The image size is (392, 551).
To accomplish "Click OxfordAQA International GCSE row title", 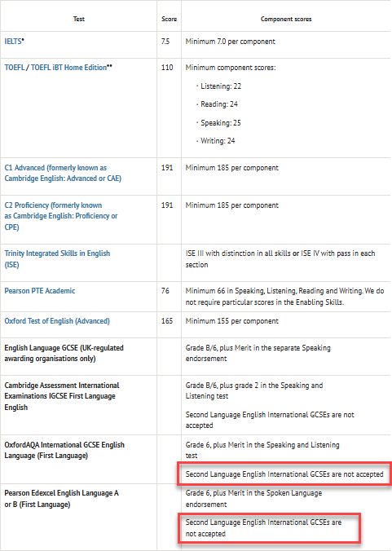I will click(x=64, y=450).
